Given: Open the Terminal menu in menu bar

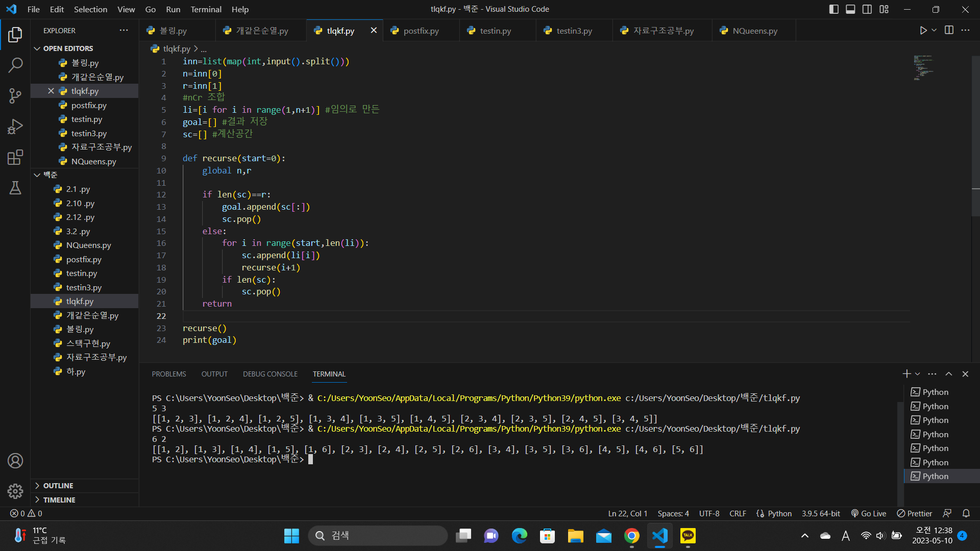Looking at the screenshot, I should pyautogui.click(x=206, y=9).
